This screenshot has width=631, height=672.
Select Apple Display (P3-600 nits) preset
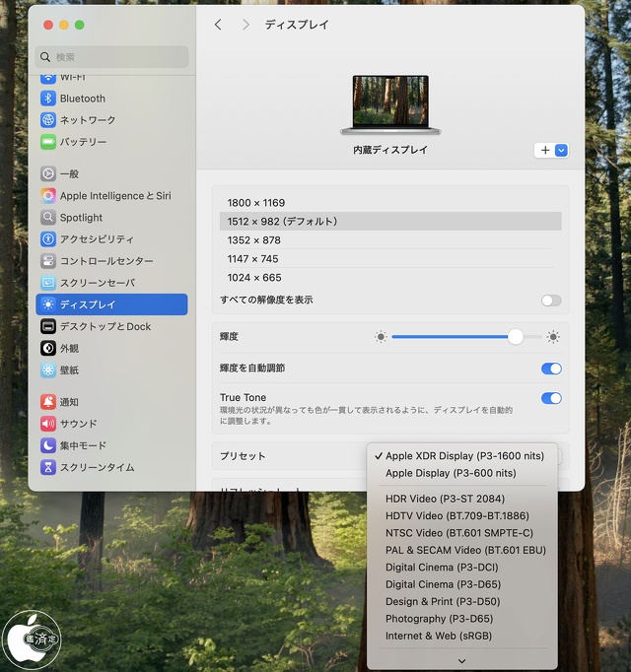pyautogui.click(x=462, y=473)
